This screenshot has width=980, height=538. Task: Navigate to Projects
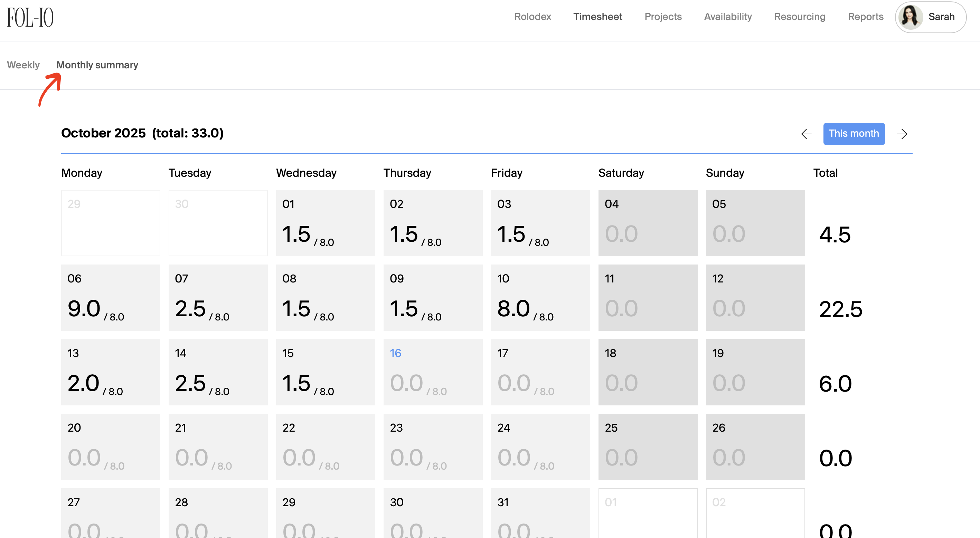[x=663, y=17]
